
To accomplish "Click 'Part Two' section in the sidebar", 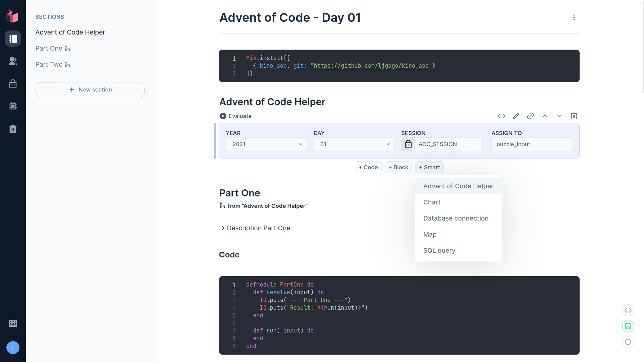I will click(x=49, y=65).
